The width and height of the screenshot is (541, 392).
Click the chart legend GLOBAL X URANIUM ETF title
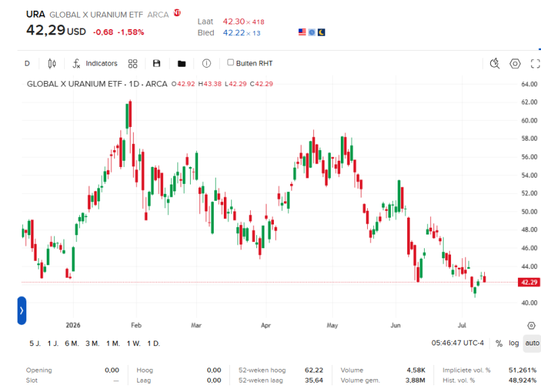point(74,84)
